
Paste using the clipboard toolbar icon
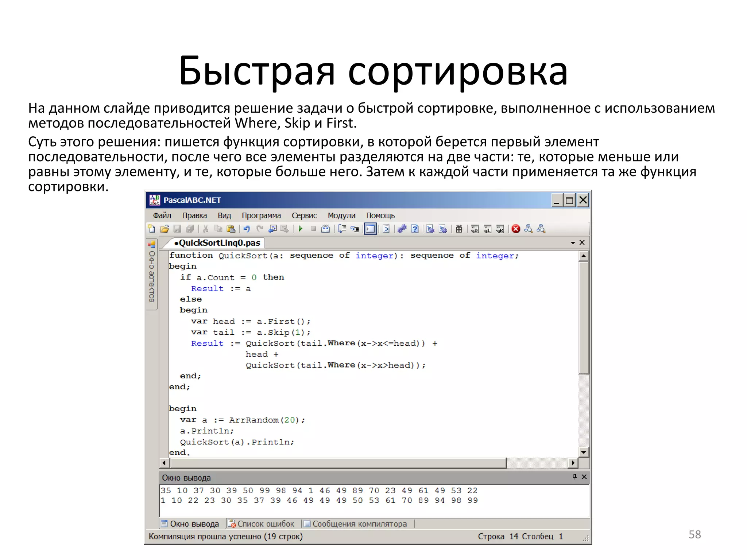pos(231,229)
